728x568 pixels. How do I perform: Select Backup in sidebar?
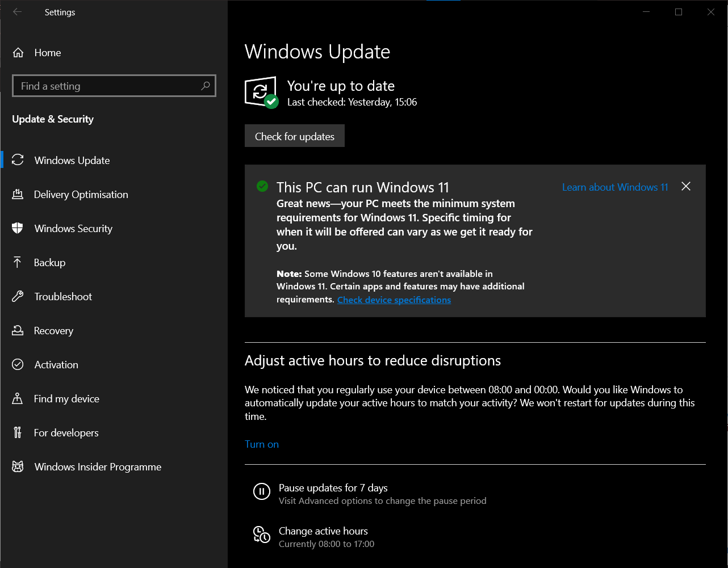tap(114, 262)
